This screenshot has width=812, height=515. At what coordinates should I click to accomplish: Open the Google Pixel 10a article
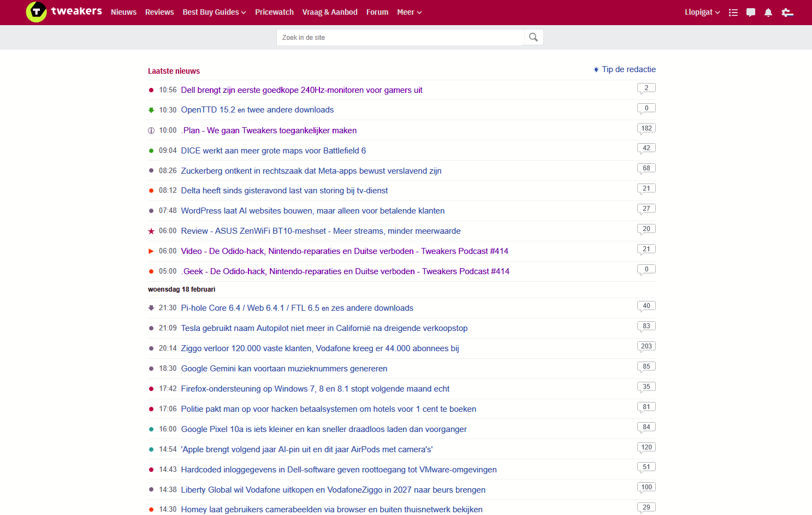[324, 429]
